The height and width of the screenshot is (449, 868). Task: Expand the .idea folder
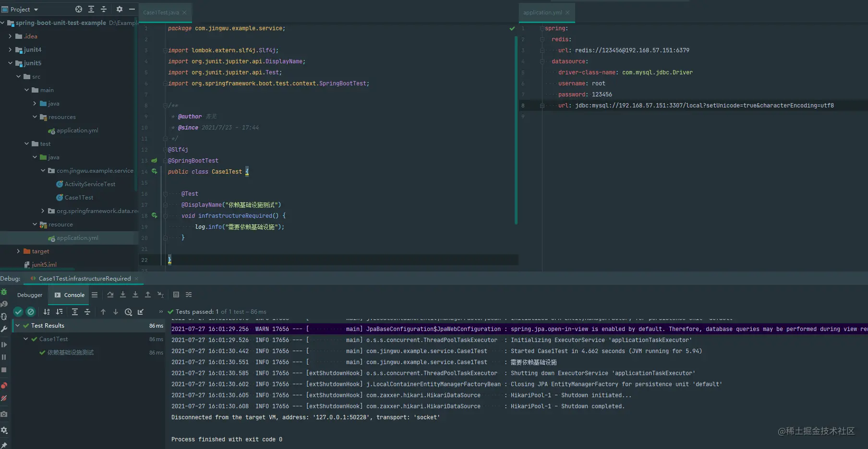11,36
